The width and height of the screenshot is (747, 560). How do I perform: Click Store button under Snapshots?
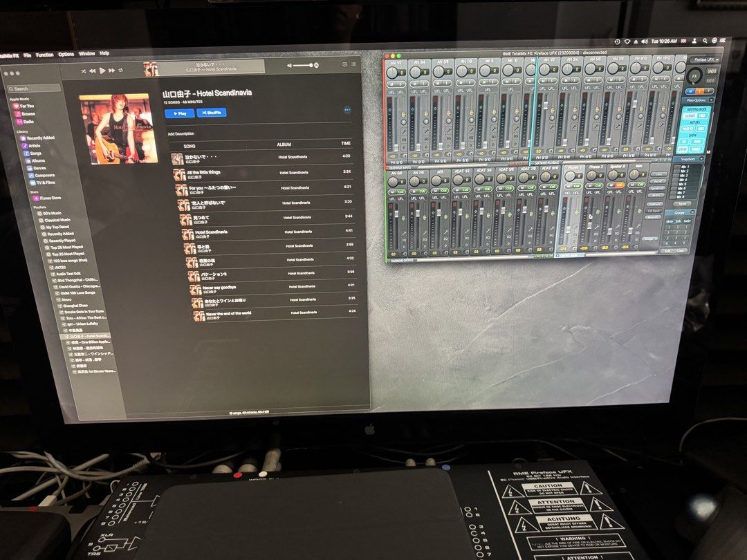(x=682, y=204)
